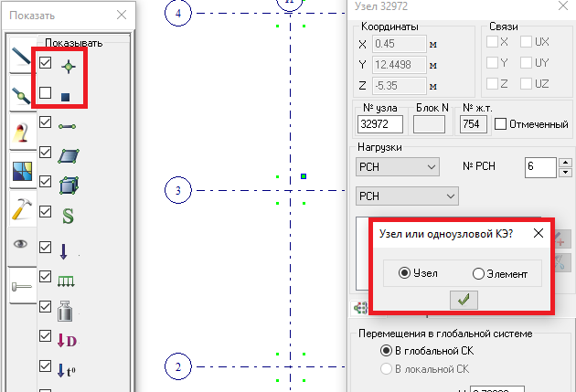The height and width of the screenshot is (392, 576).
Task: Select the Элемент radio button
Action: point(478,273)
